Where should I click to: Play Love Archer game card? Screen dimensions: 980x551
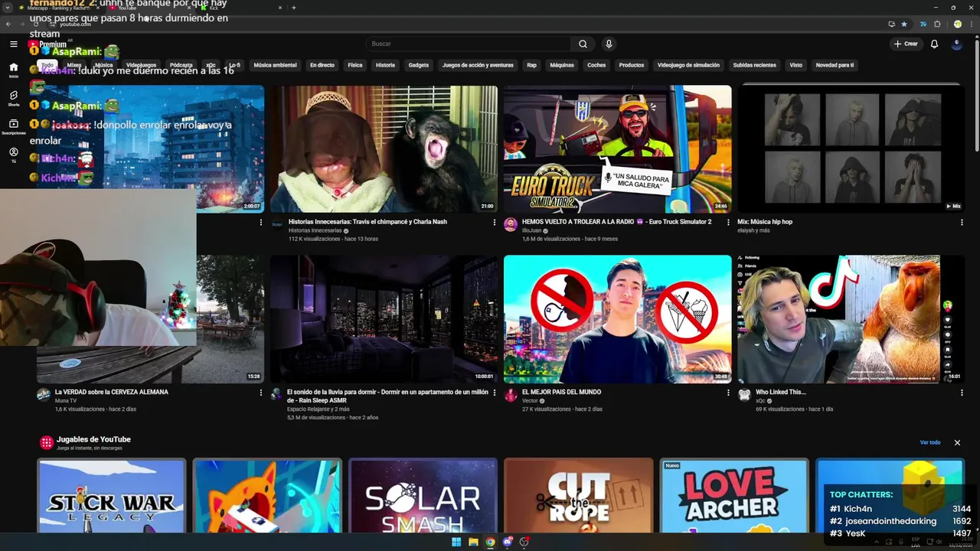pos(734,496)
